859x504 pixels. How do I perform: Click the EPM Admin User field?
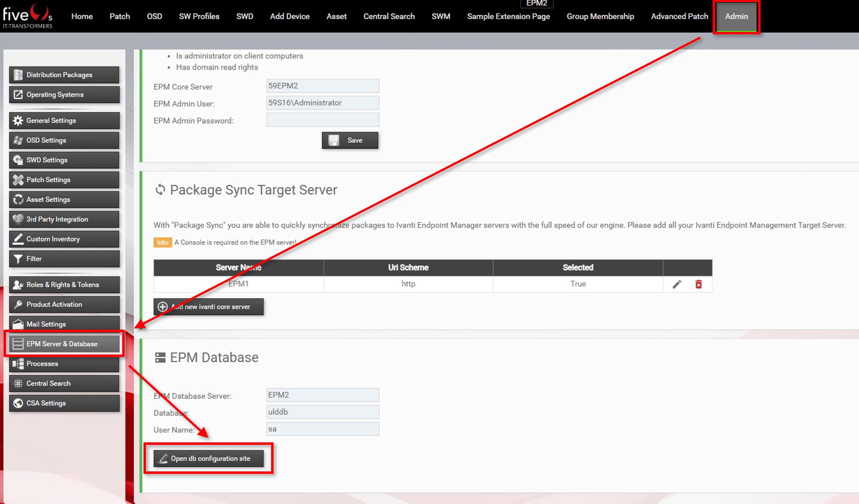[x=322, y=103]
